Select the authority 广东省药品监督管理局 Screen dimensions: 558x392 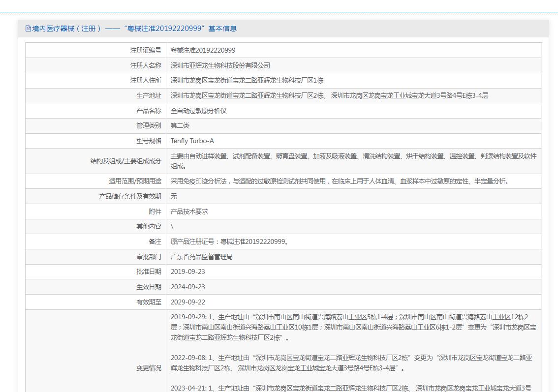[201, 257]
